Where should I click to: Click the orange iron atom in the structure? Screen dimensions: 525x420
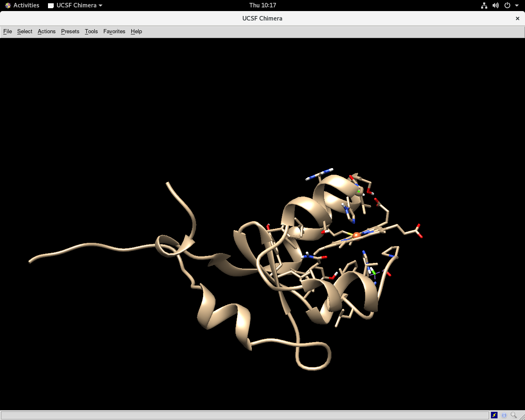[x=356, y=235]
